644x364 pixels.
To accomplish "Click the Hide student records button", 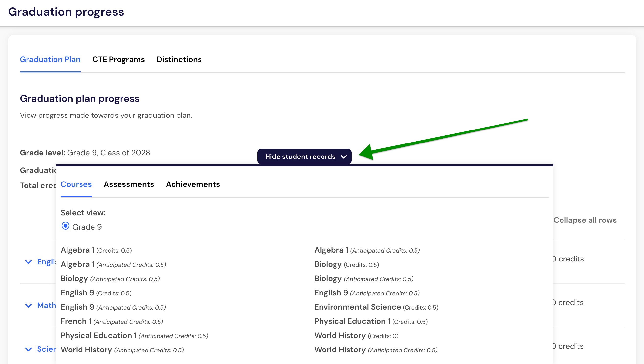I will (x=304, y=156).
